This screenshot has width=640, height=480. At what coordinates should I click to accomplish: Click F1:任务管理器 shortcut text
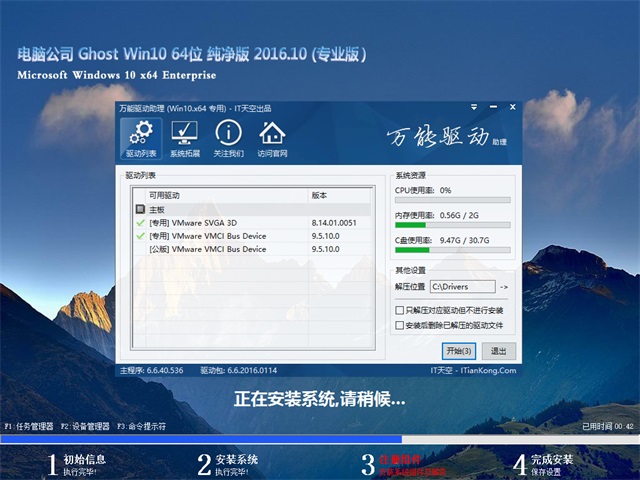click(x=29, y=426)
